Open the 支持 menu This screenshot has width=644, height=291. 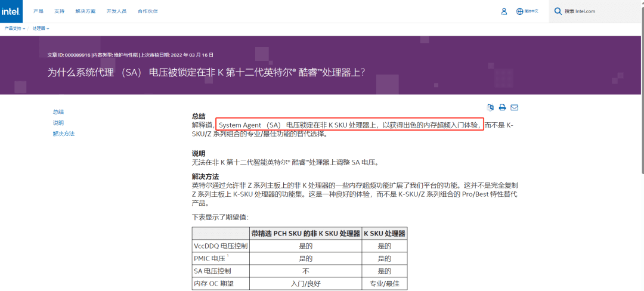click(x=59, y=11)
